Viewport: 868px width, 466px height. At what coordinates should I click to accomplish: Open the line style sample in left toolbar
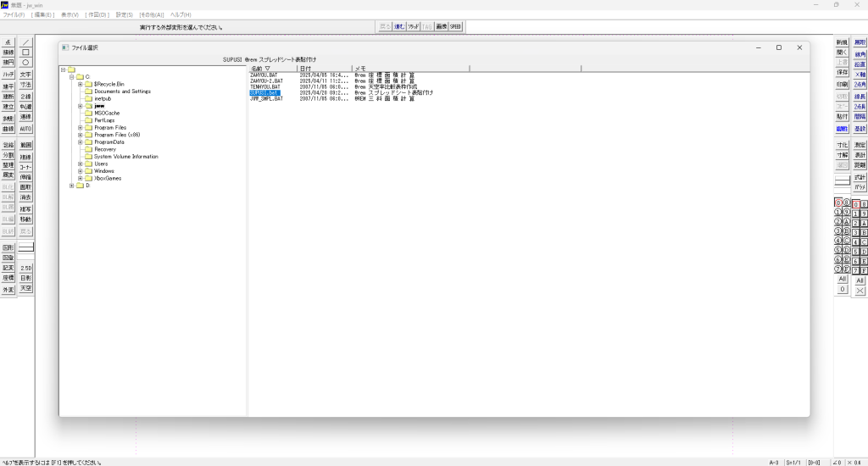pos(25,248)
